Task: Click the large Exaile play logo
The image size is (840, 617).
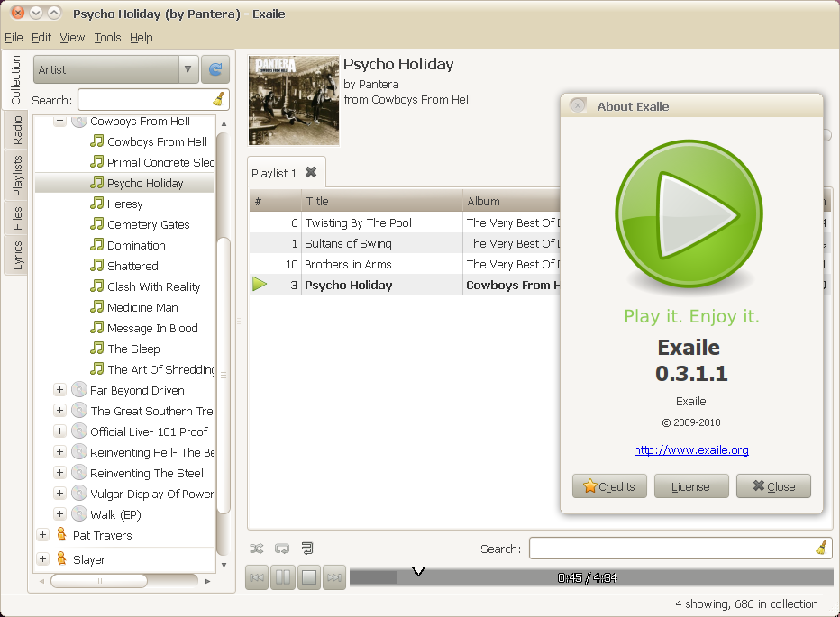Action: [x=689, y=214]
